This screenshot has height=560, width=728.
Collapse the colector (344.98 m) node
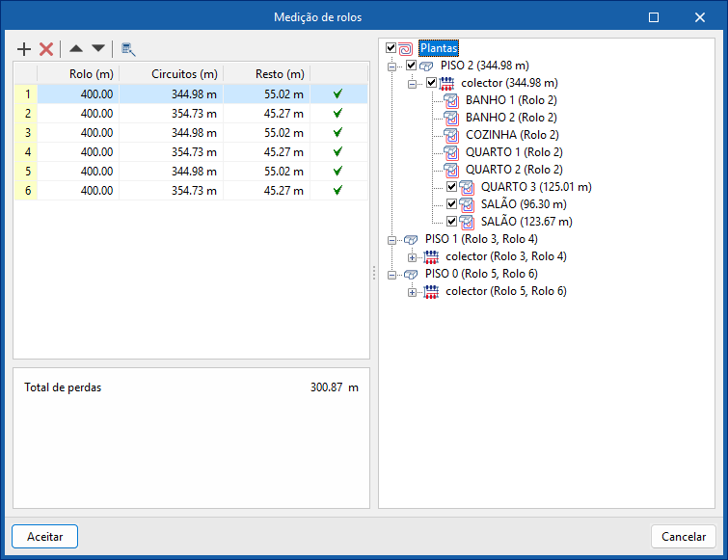point(412,84)
